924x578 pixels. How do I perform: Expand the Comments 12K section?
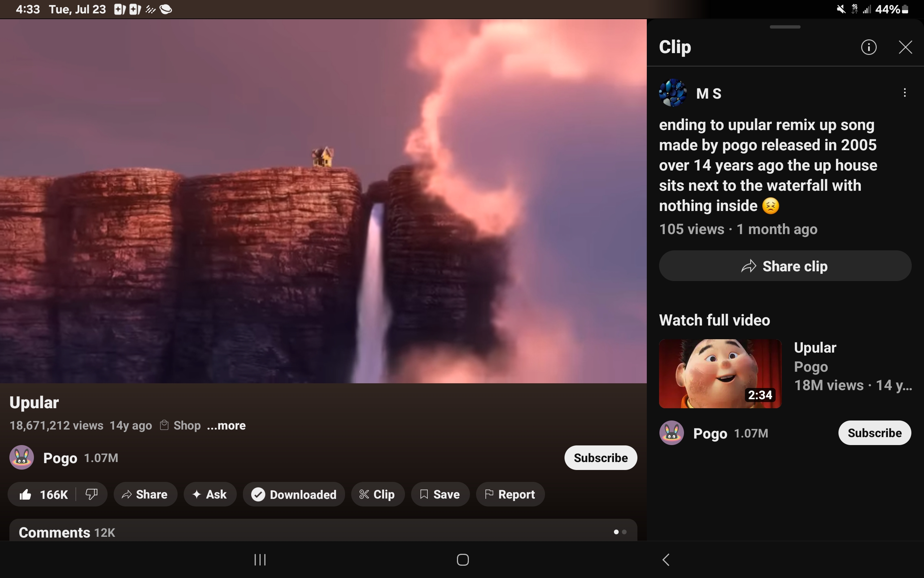[323, 531]
